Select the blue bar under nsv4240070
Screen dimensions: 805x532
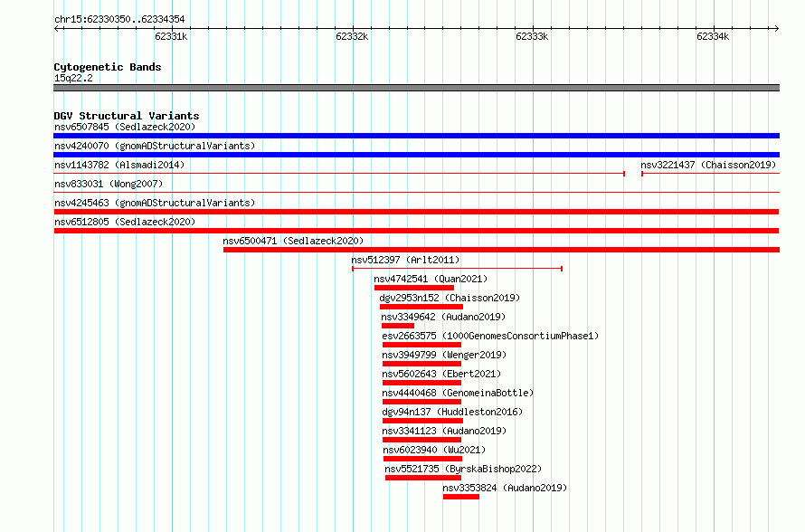[x=416, y=155]
